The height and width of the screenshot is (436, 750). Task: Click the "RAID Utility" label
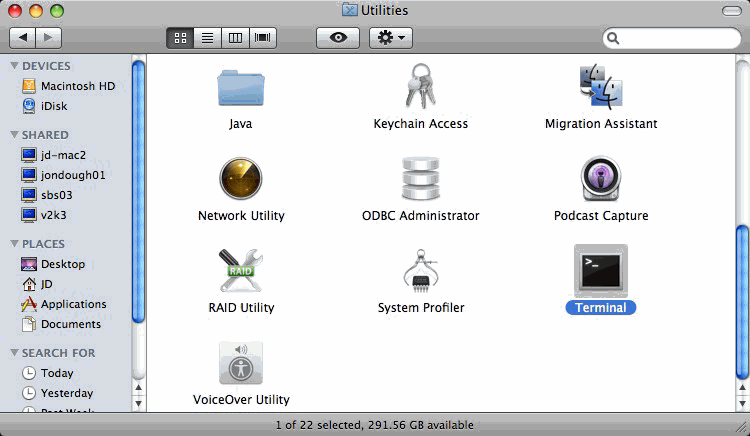point(241,307)
